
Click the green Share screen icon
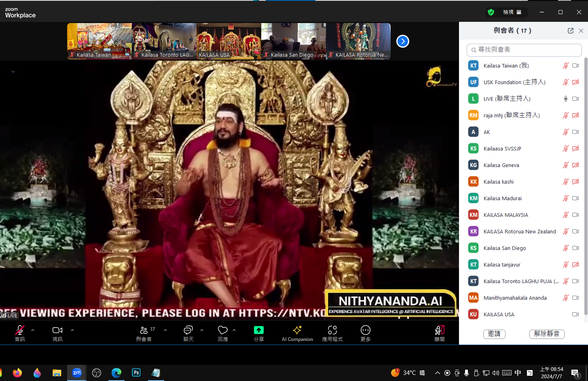point(258,330)
